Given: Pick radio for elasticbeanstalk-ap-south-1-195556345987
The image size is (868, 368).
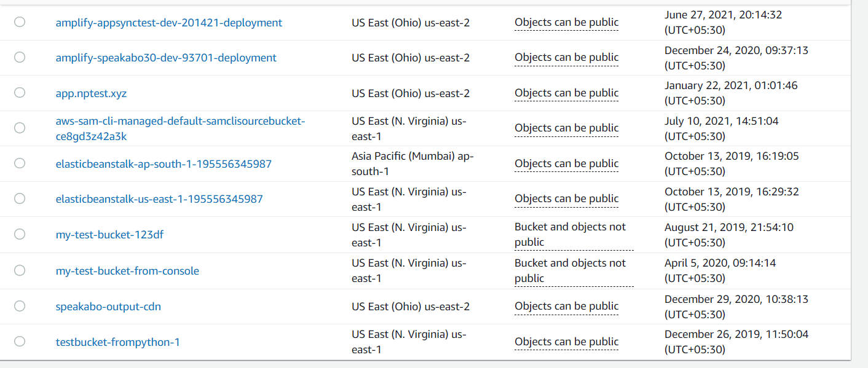Looking at the screenshot, I should (x=20, y=163).
